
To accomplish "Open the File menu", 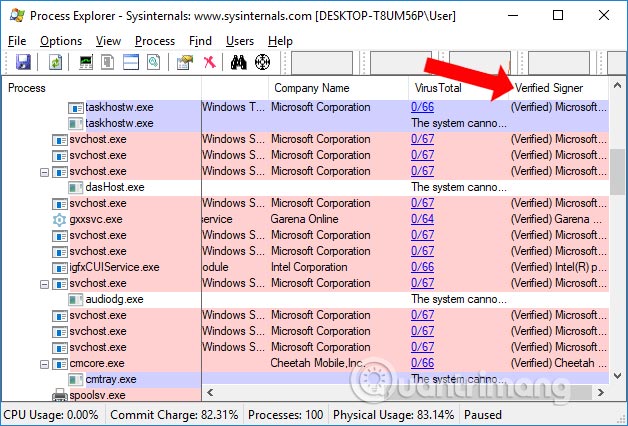I will (x=17, y=41).
